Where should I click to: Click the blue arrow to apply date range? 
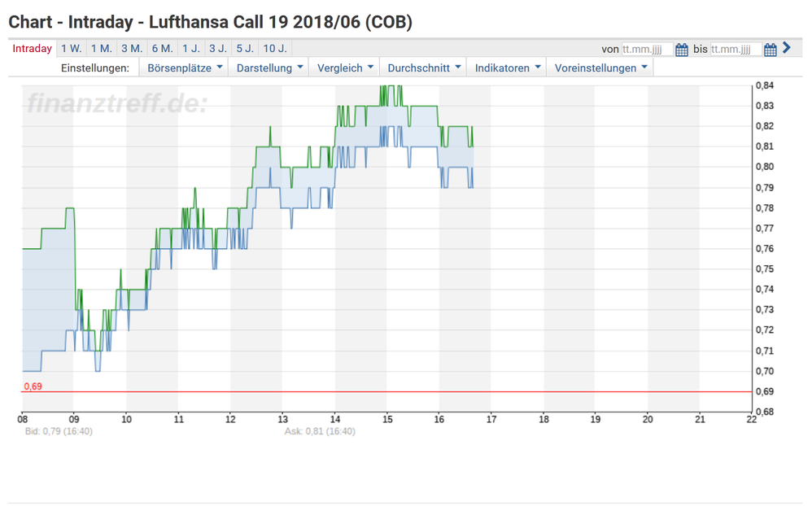point(786,48)
